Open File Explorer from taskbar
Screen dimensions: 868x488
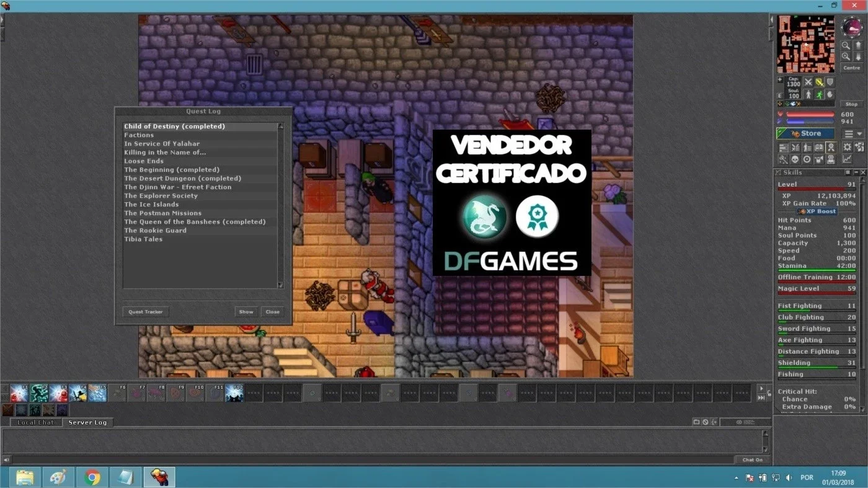pyautogui.click(x=25, y=477)
